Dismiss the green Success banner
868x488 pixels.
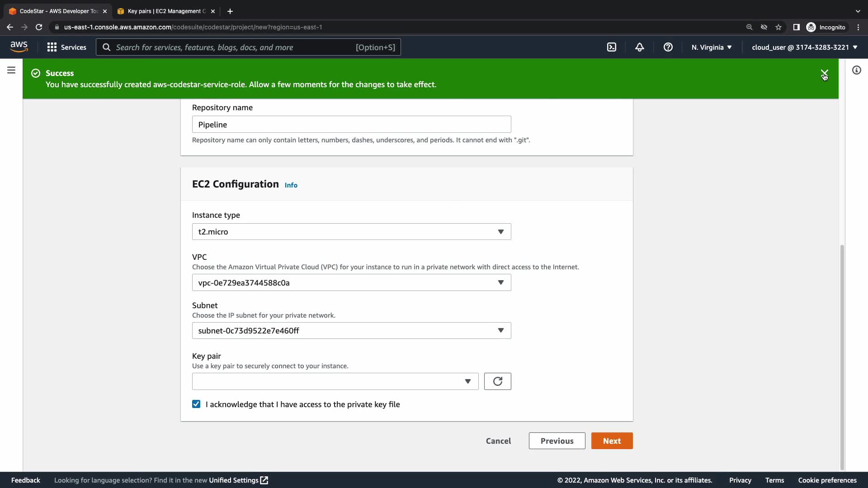pos(824,73)
